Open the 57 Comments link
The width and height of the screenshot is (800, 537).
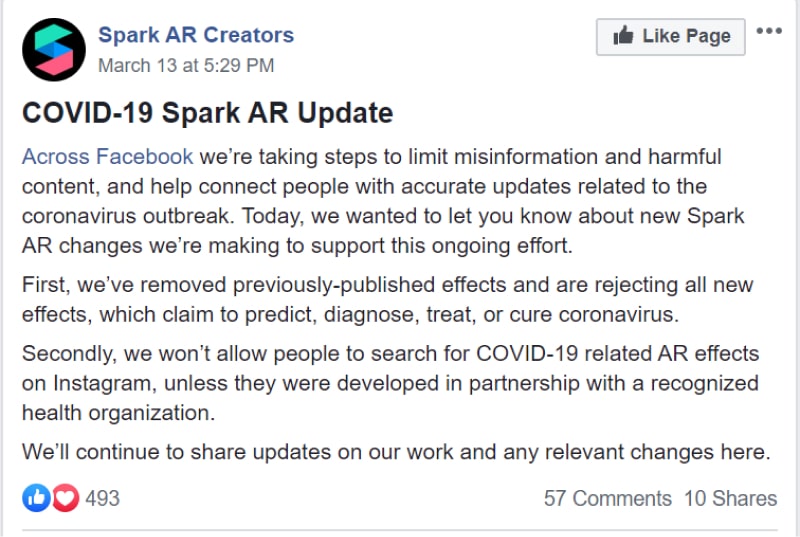point(608,498)
